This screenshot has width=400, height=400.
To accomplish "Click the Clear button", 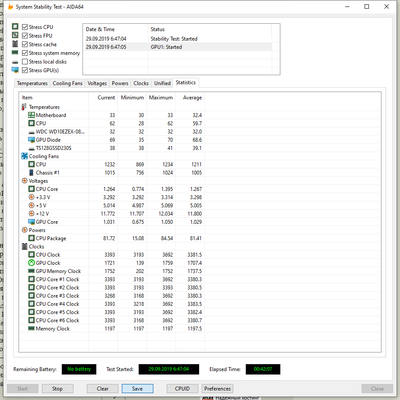I will pyautogui.click(x=103, y=389).
